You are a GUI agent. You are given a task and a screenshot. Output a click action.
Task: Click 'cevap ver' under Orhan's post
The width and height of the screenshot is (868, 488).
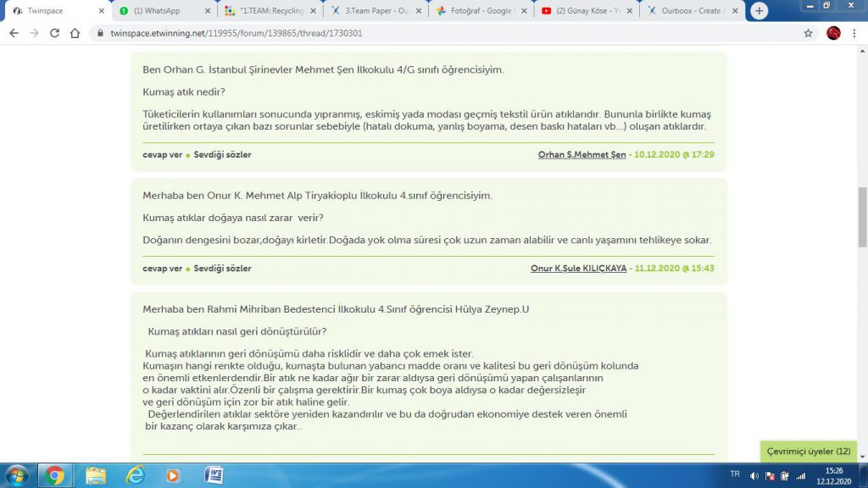pos(162,154)
